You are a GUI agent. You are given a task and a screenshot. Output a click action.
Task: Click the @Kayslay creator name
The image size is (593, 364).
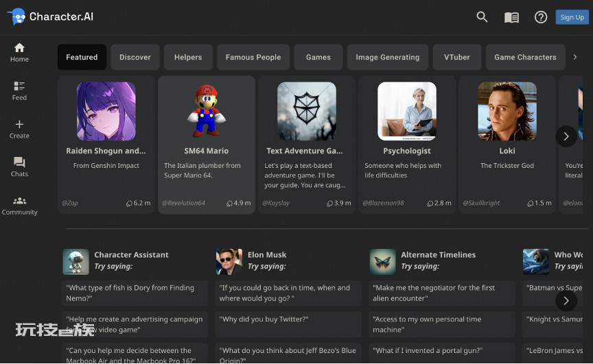click(x=276, y=203)
